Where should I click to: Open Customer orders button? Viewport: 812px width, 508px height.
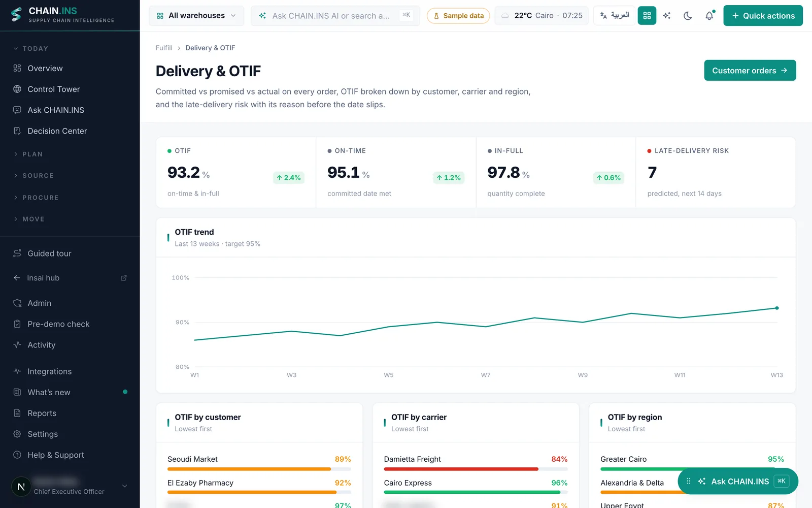[750, 71]
